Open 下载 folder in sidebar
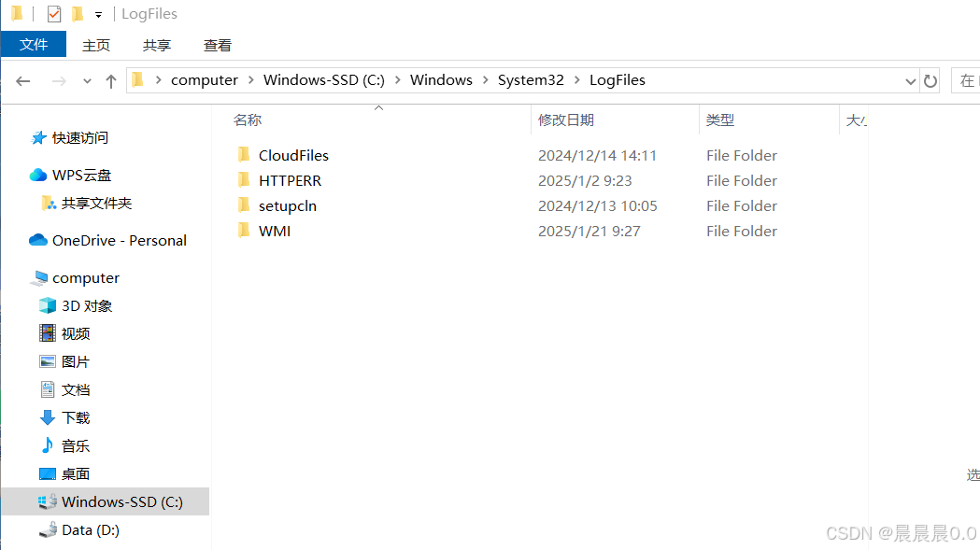 pos(75,417)
